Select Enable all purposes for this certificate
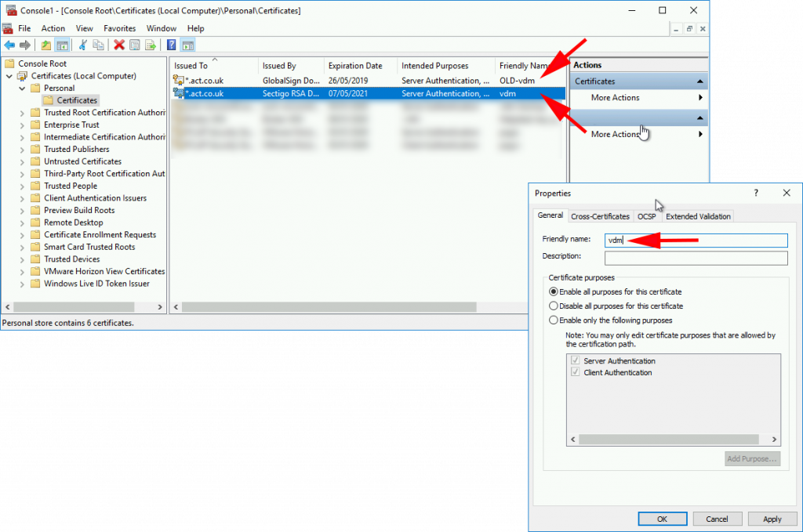Image resolution: width=803 pixels, height=532 pixels. coord(554,291)
